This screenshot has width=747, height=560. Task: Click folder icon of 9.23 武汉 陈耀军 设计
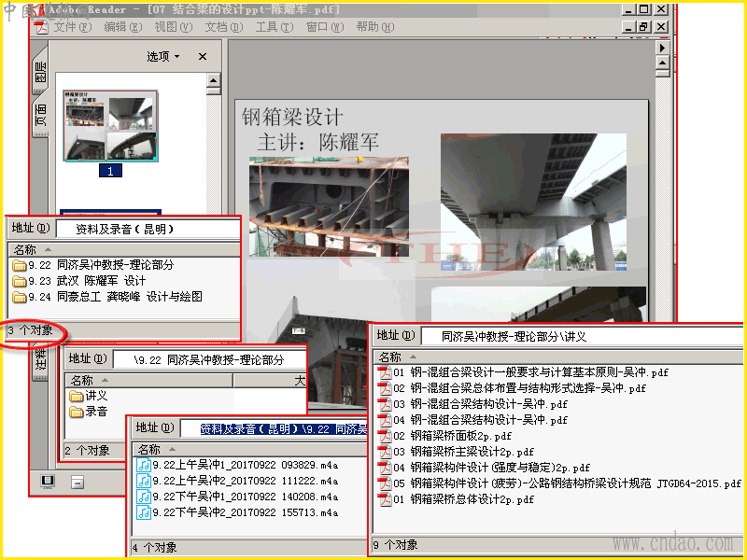click(19, 282)
